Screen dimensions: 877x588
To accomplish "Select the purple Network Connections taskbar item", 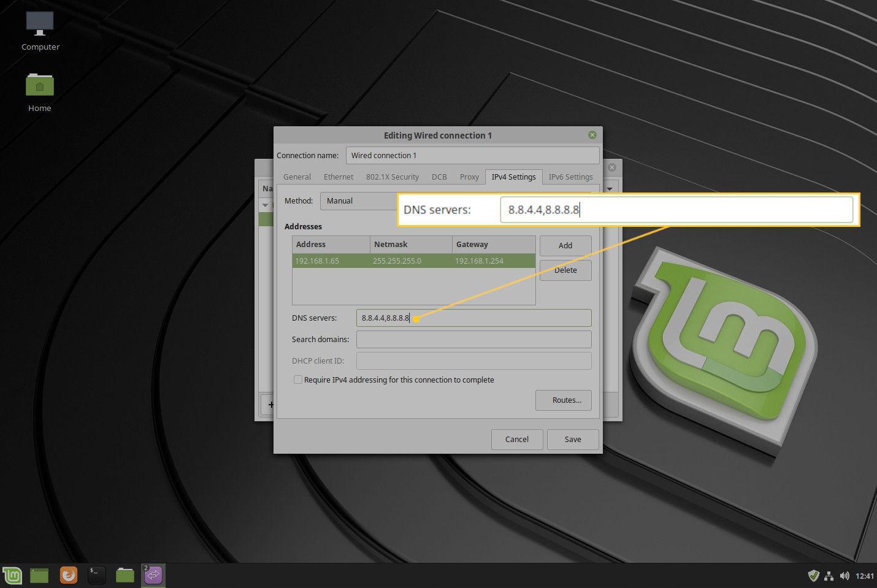I will tap(153, 575).
